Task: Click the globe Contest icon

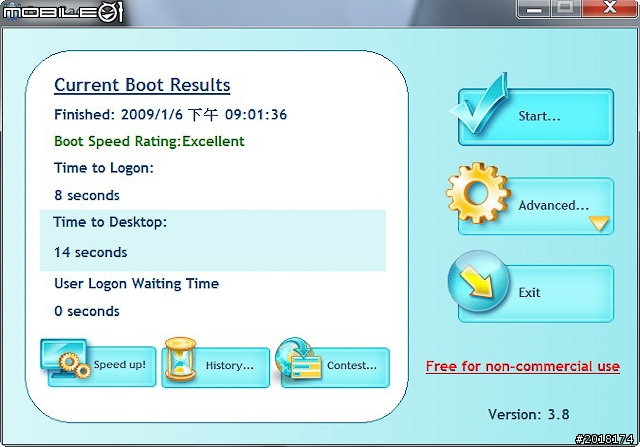Action: (299, 362)
